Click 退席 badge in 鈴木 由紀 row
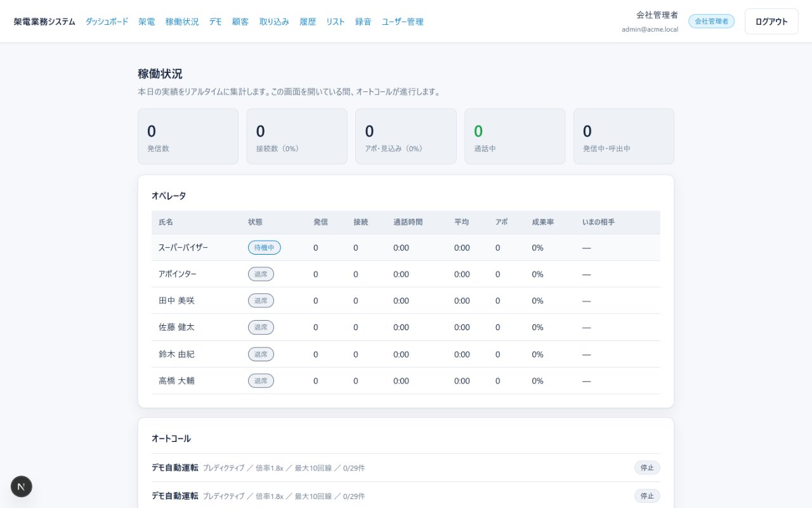 click(261, 354)
